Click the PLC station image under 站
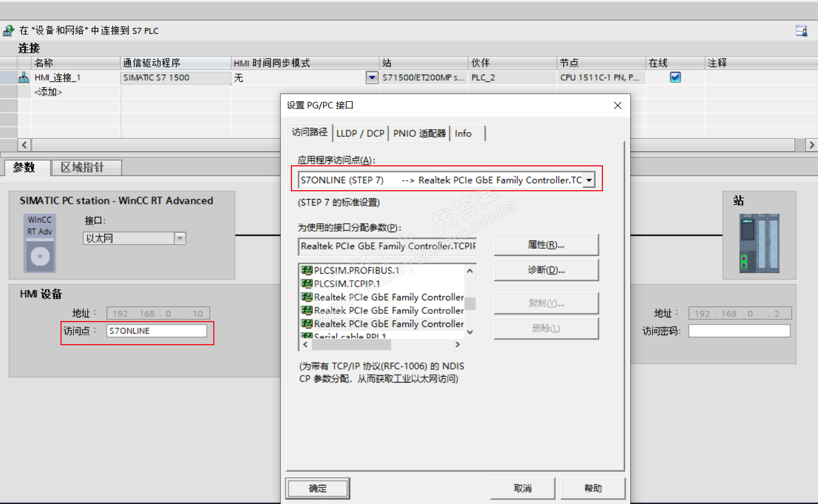The height and width of the screenshot is (504, 818). [759, 243]
